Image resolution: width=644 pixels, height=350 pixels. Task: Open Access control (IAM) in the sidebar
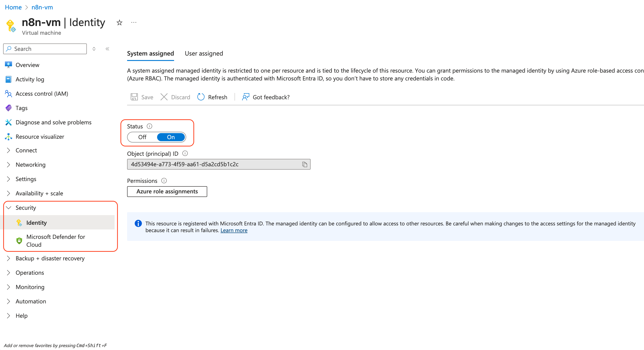[42, 94]
